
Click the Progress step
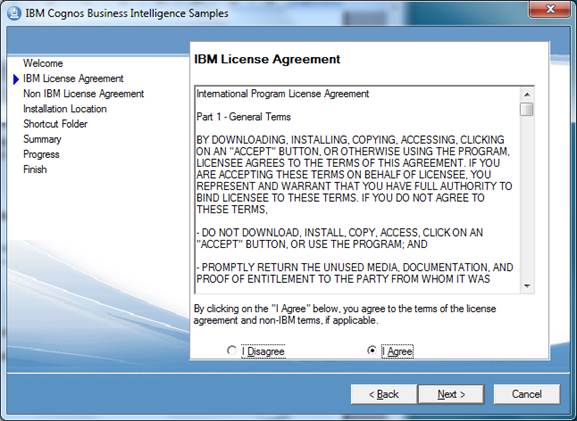point(41,154)
